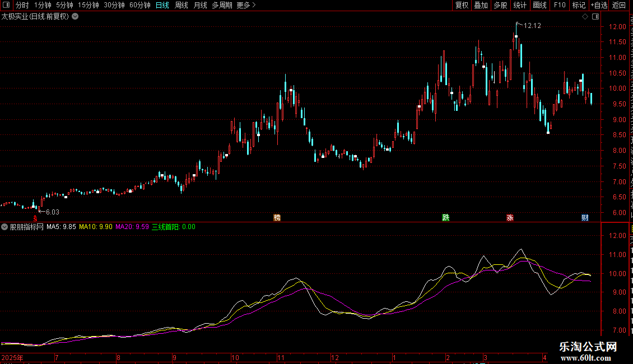633x364 pixels.
Task: Click the 6.03 low price label
Action: pos(53,212)
